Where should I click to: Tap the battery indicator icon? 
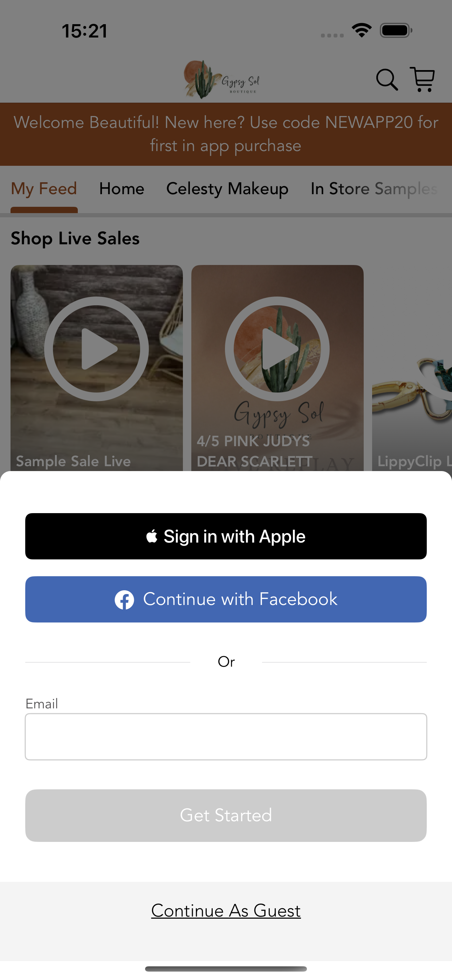click(x=396, y=30)
